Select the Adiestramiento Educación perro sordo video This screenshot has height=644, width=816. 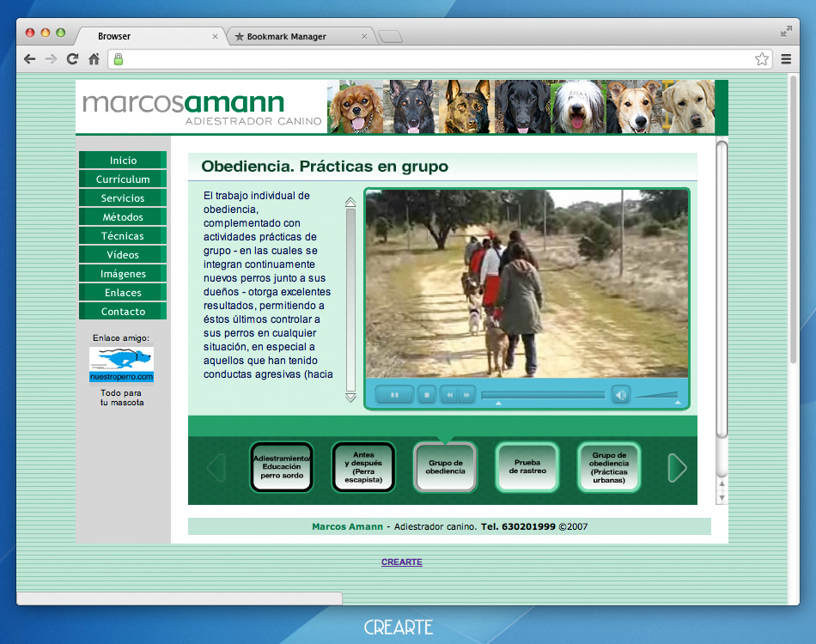282,466
